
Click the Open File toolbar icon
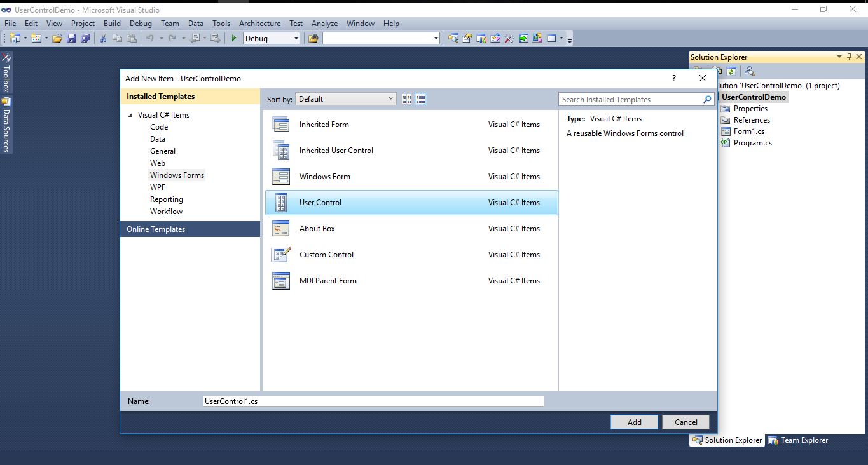coord(57,39)
